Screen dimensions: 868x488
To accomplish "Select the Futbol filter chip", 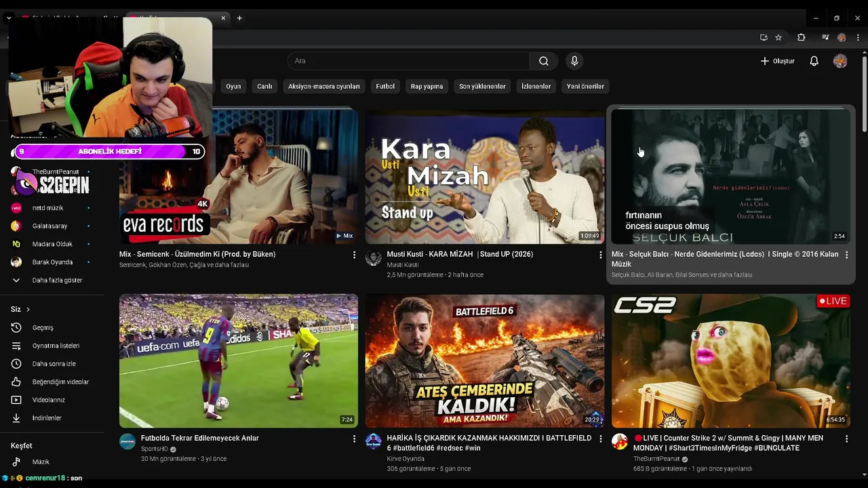I will (385, 86).
